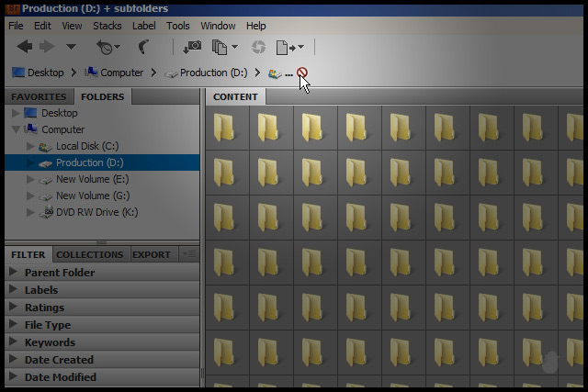Switch to the Favorites tab
This screenshot has height=392, width=588.
(x=39, y=96)
